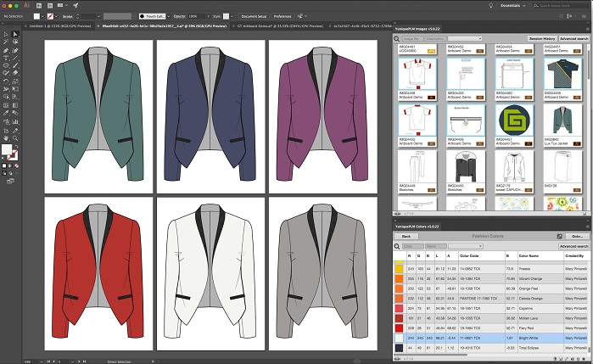
Task: Select the Type tool
Action: coord(5,57)
